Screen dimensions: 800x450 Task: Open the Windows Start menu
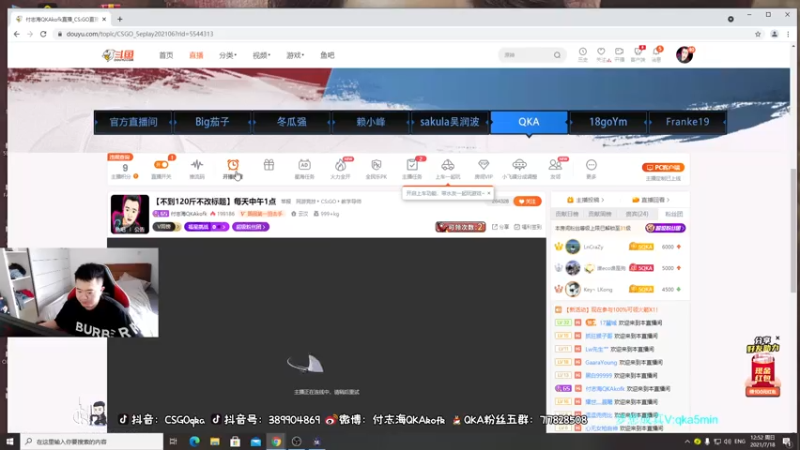[10, 441]
